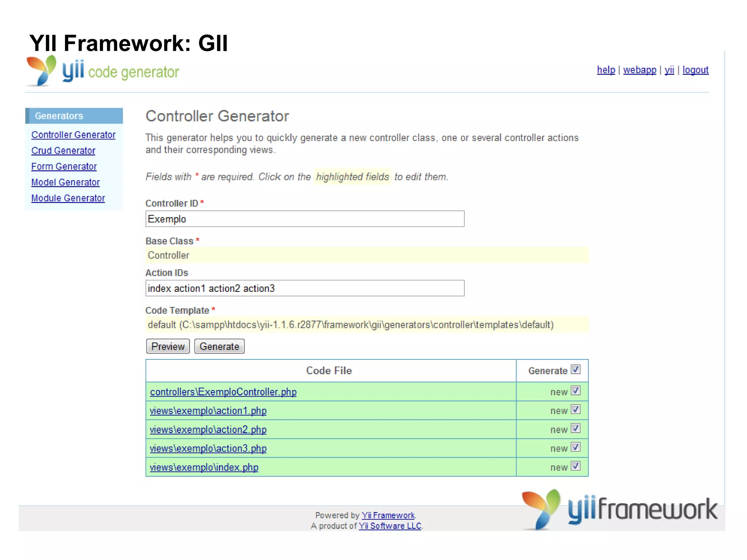Screen dimensions: 747x560
Task: Edit the highlighted Base Class field
Action: pyautogui.click(x=367, y=255)
